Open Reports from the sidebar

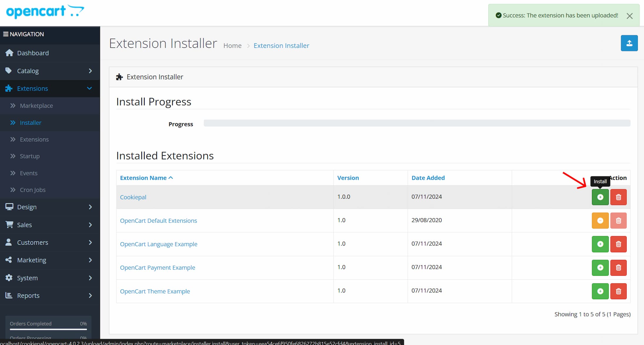(28, 295)
